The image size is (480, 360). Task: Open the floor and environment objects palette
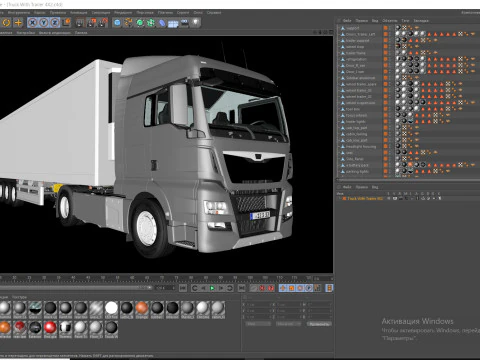point(173,23)
